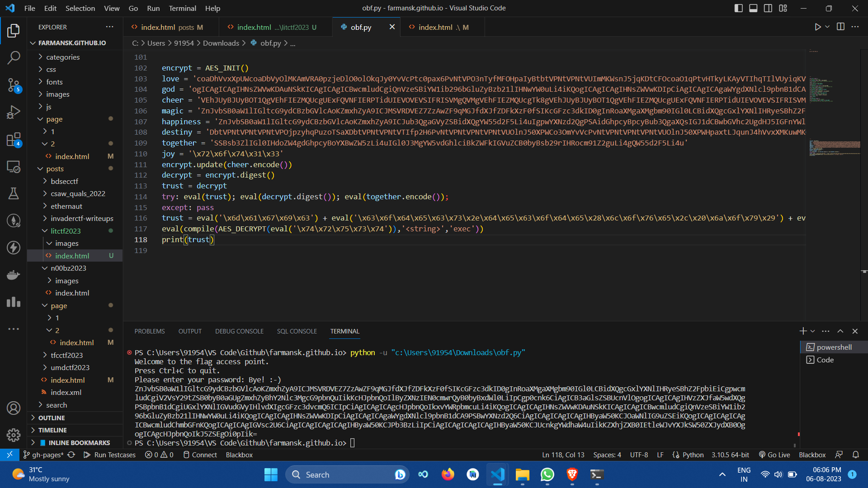Close the terminal panel
Screen dimensions: 868x488
point(855,331)
